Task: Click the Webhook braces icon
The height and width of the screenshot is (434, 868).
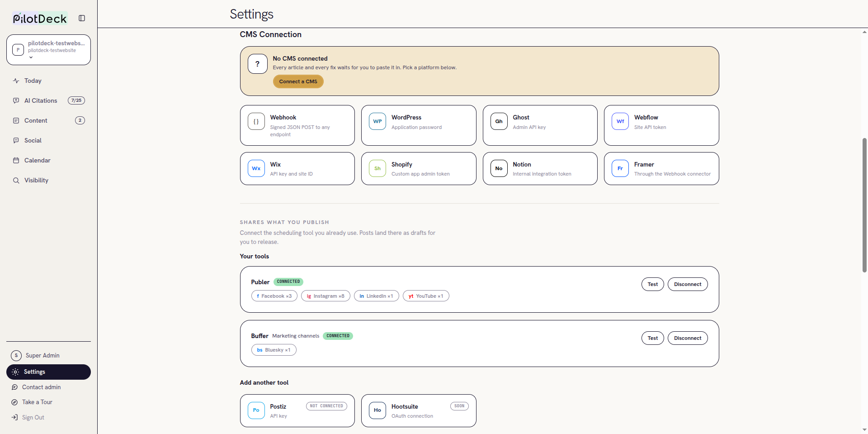Action: point(256,121)
